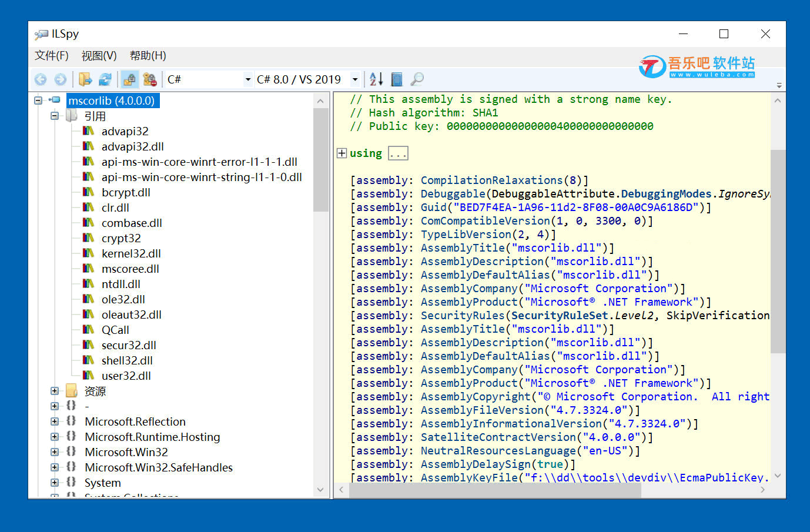Click the shell32.dll reference icon
The height and width of the screenshot is (532, 810).
pos(88,360)
